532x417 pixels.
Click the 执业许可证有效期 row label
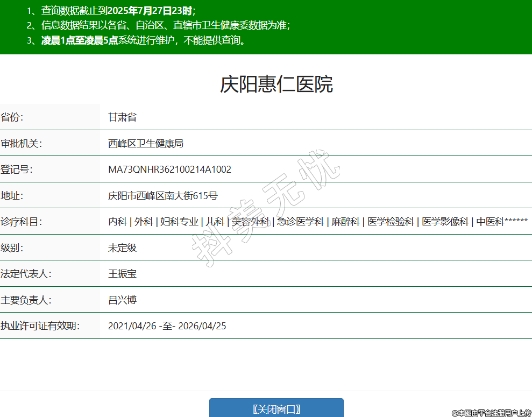[x=40, y=326]
